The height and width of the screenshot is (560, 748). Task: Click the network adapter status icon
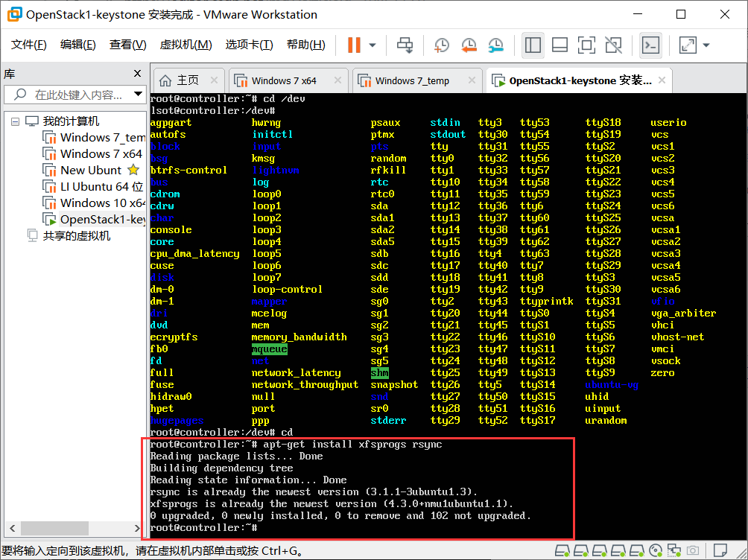[x=674, y=551]
